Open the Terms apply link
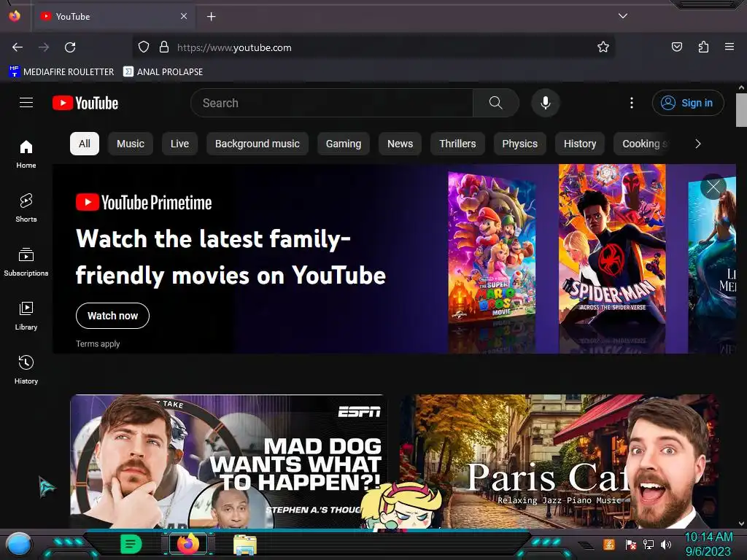The width and height of the screenshot is (747, 560). click(x=98, y=344)
